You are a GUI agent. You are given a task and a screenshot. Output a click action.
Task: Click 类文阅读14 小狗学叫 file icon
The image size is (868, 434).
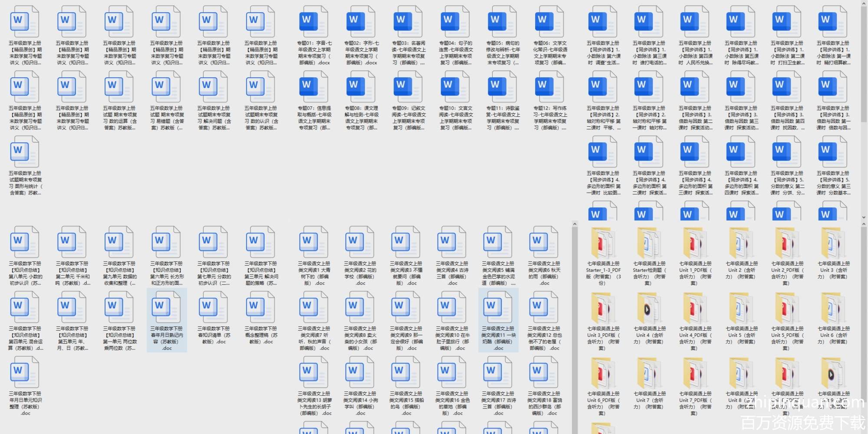360,372
